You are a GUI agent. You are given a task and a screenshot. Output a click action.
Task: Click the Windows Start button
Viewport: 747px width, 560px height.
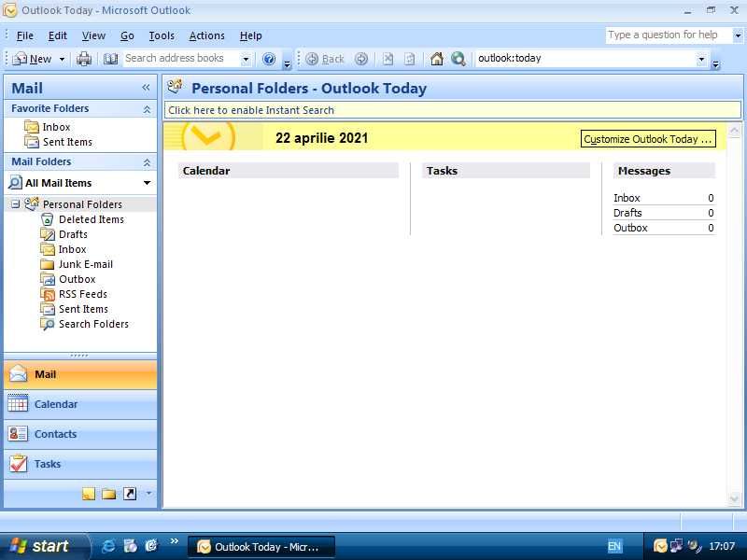44,546
